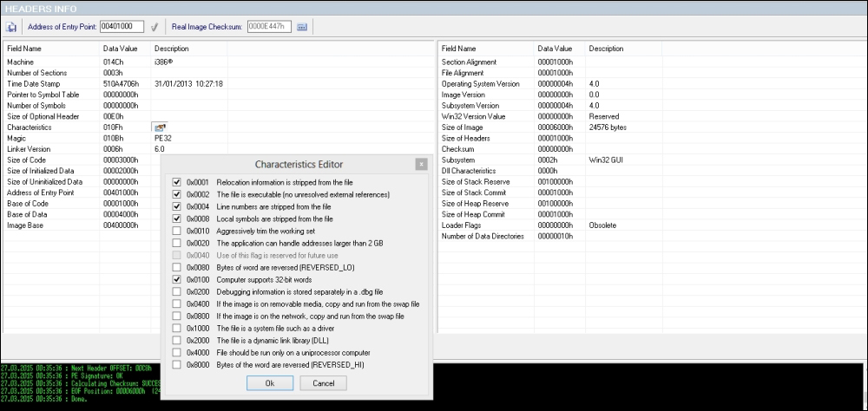
Task: Click right table Description column header
Action: (x=623, y=49)
